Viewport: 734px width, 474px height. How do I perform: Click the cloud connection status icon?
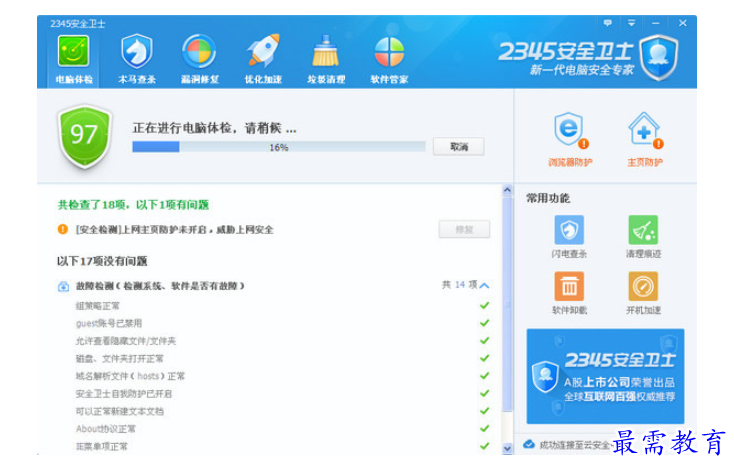coord(529,444)
